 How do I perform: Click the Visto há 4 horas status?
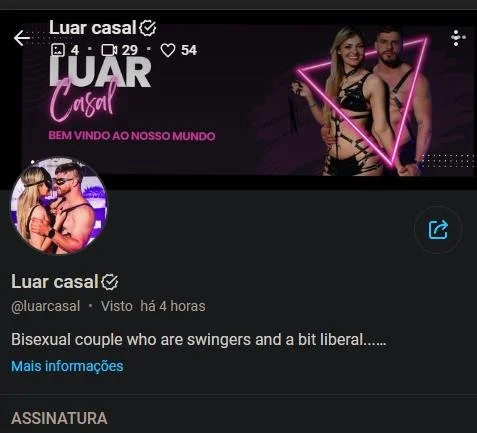click(153, 306)
